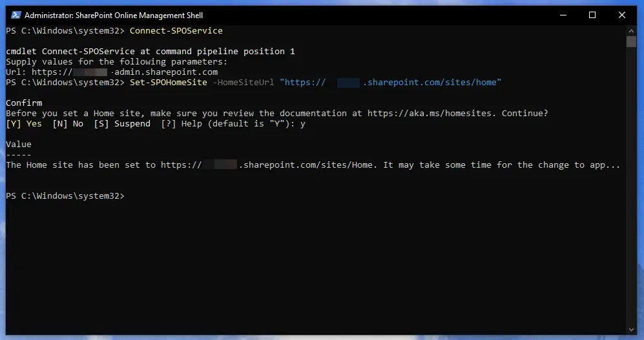Click the 'cmdlet Connect-SPOService at command pipeline' line
The image size is (644, 340).
[x=151, y=52]
